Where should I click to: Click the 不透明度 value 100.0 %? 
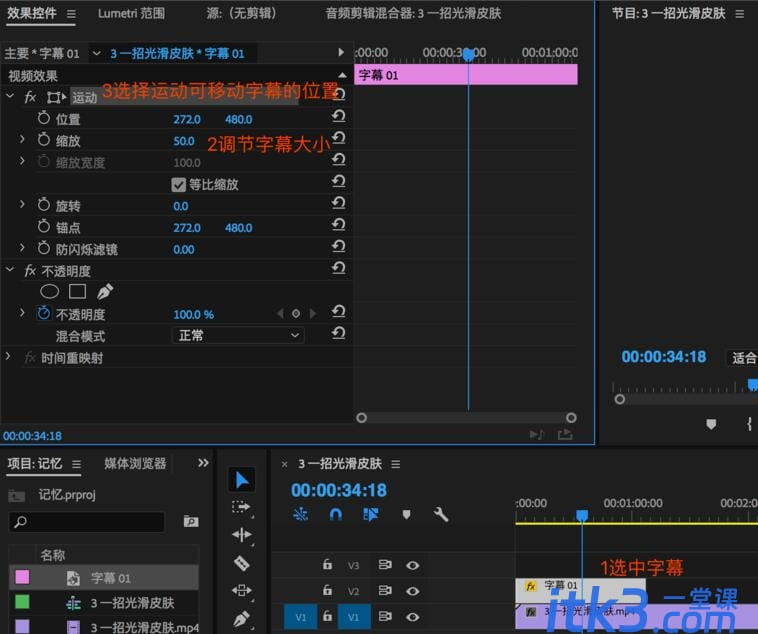tap(193, 315)
